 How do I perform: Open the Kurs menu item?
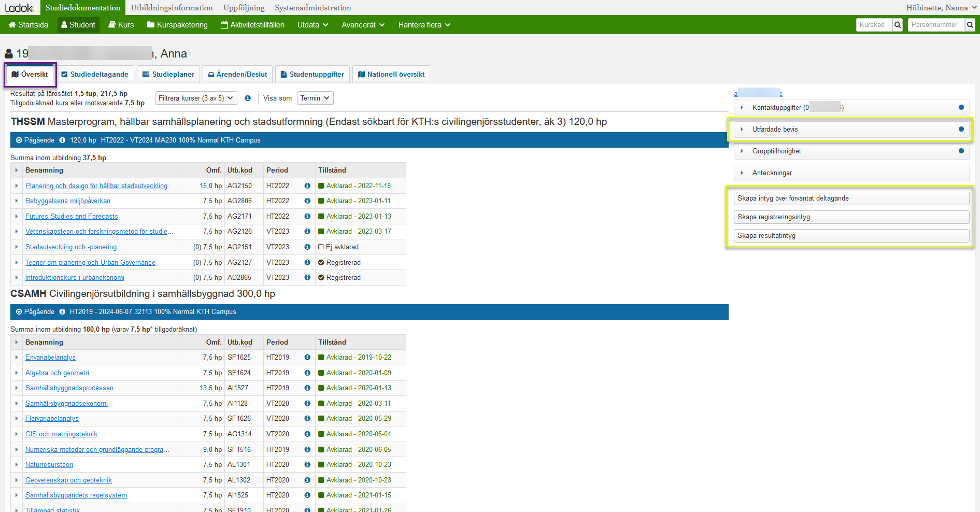tap(121, 25)
